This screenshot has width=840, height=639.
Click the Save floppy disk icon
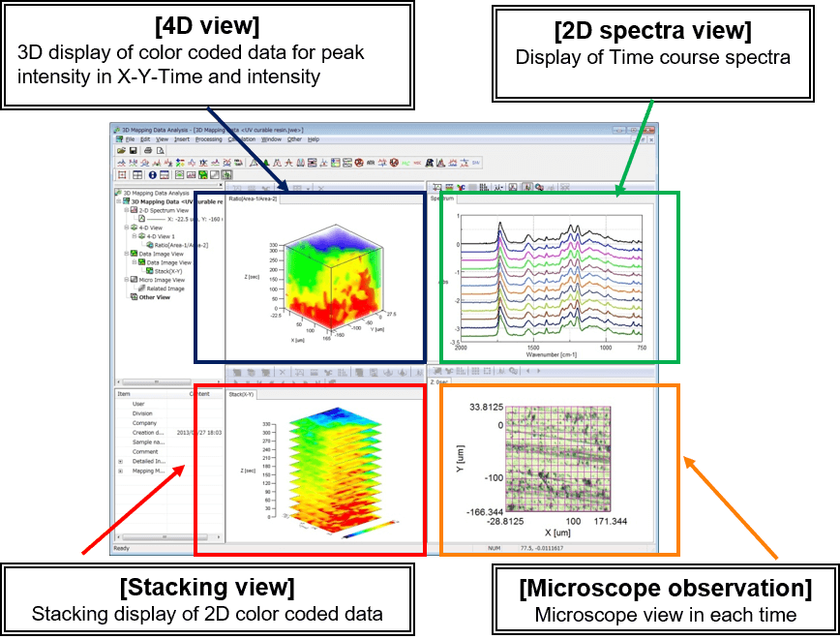(133, 151)
